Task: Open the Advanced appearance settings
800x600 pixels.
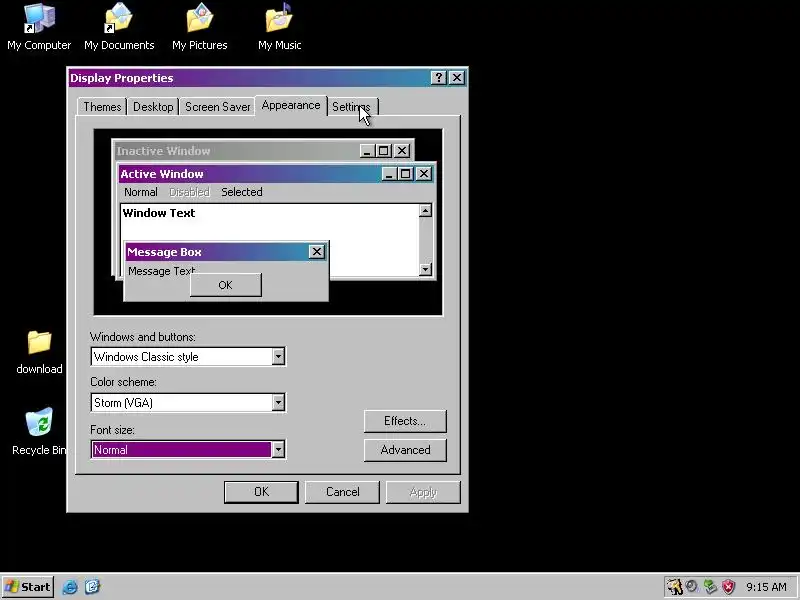Action: pyautogui.click(x=405, y=450)
